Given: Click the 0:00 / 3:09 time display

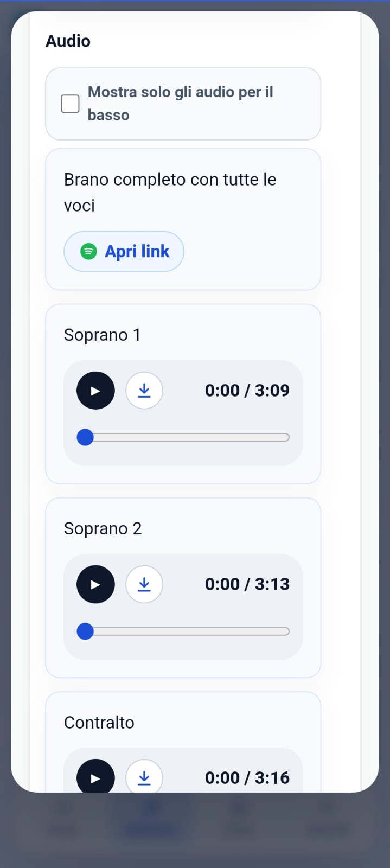Looking at the screenshot, I should 247,391.
